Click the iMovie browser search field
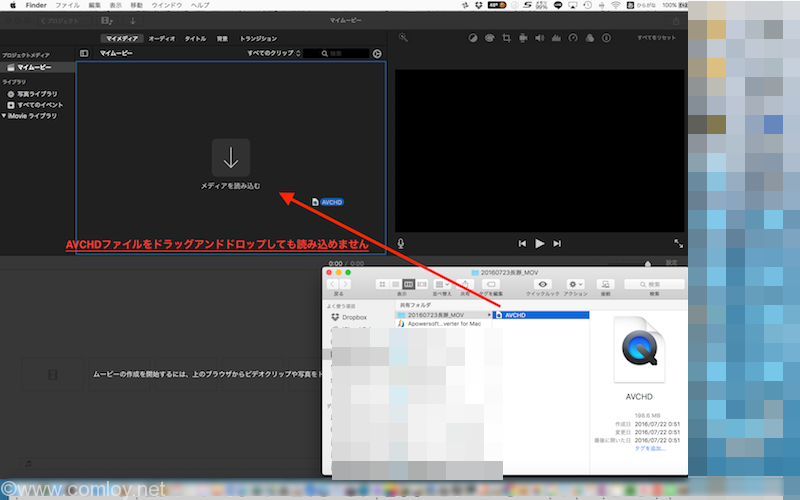Image resolution: width=800 pixels, height=500 pixels. (336, 53)
